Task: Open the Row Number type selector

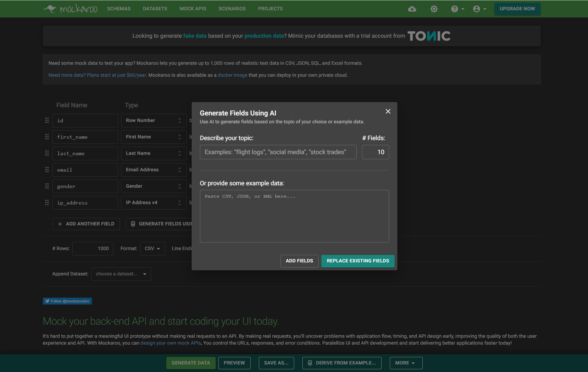Action: coord(154,121)
